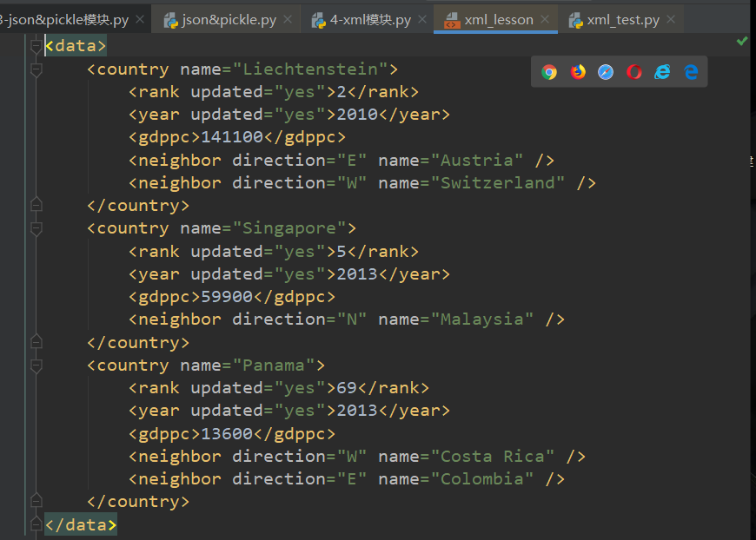Collapse the Liechtenstein country block
The image size is (756, 540).
click(x=36, y=69)
